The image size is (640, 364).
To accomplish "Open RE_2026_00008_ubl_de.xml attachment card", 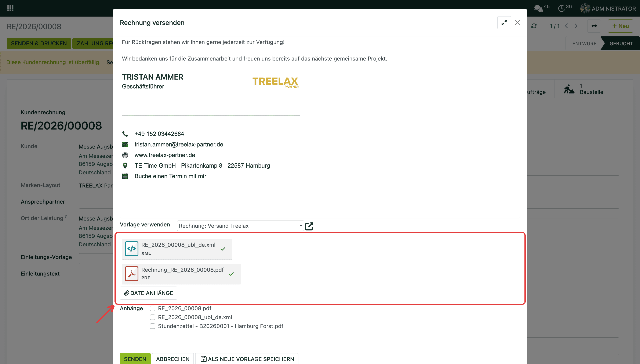I will click(x=177, y=249).
